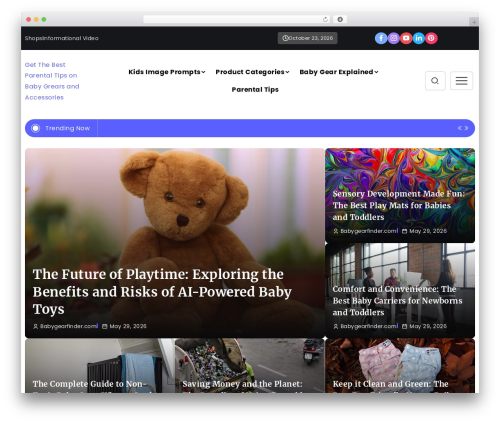Image resolution: width=500 pixels, height=423 pixels.
Task: Open Saving Money and the Planet article
Action: 242,384
